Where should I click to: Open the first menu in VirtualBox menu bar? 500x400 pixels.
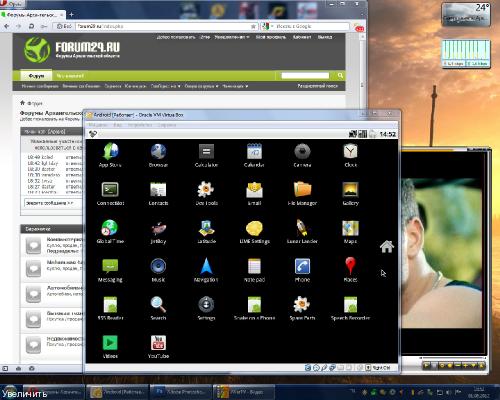[x=98, y=125]
